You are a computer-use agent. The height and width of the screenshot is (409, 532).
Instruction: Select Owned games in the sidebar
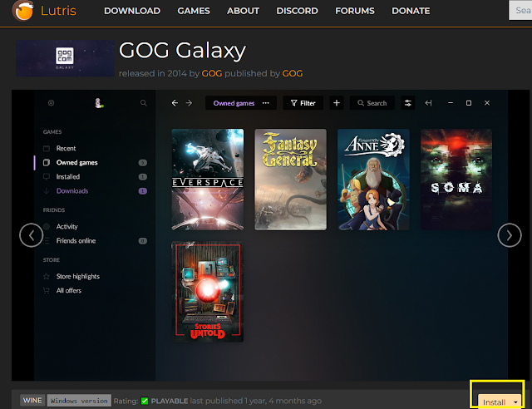click(x=76, y=163)
